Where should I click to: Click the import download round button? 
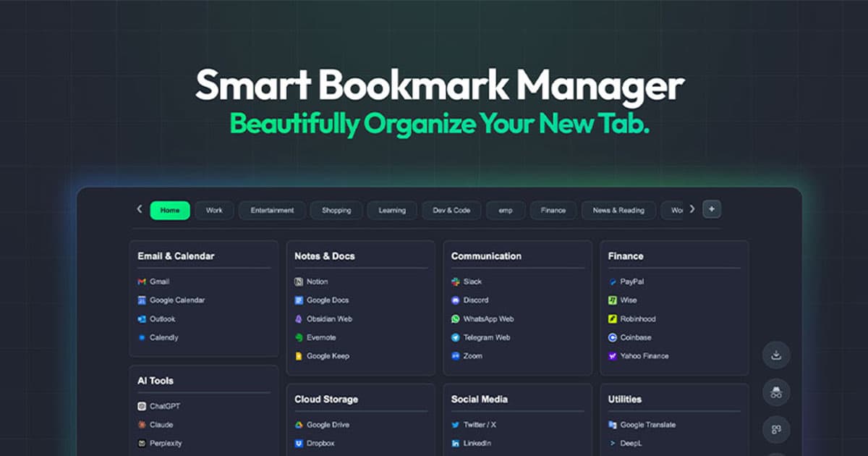pyautogui.click(x=776, y=355)
